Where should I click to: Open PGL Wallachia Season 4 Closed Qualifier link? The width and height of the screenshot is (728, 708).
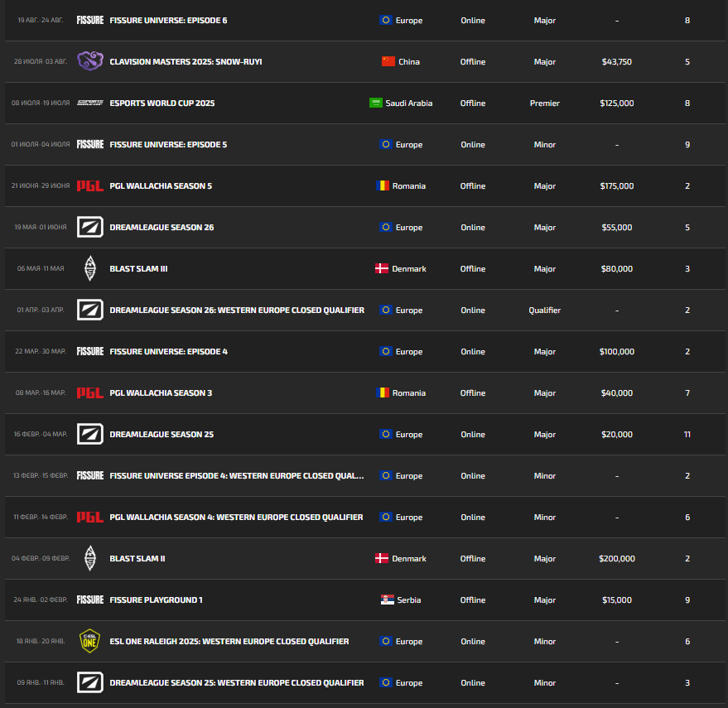point(236,517)
